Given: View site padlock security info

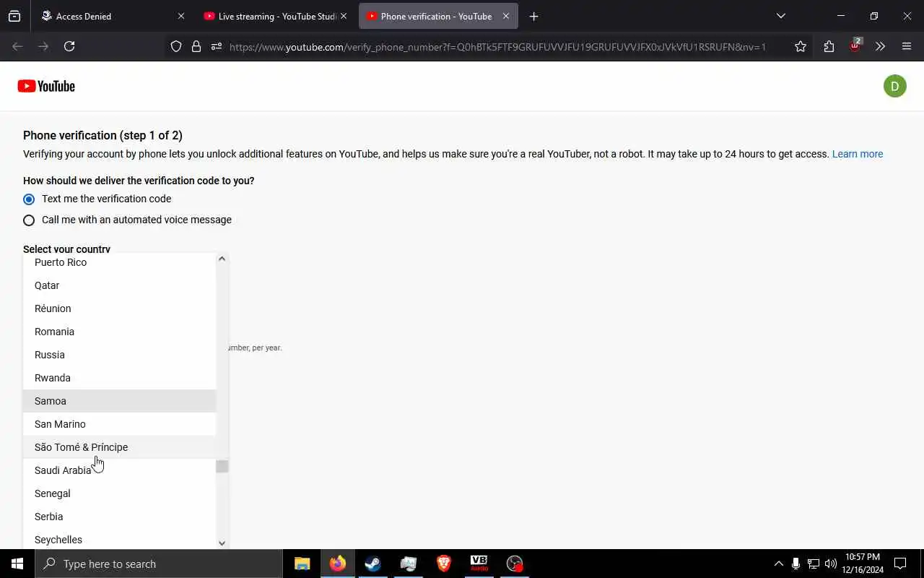Looking at the screenshot, I should tap(196, 46).
